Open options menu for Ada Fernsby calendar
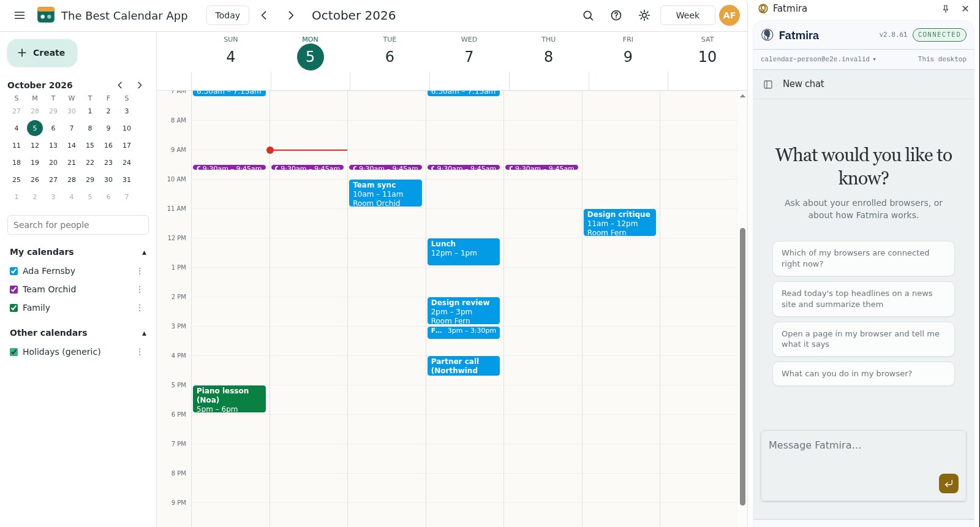This screenshot has width=980, height=527. [140, 271]
